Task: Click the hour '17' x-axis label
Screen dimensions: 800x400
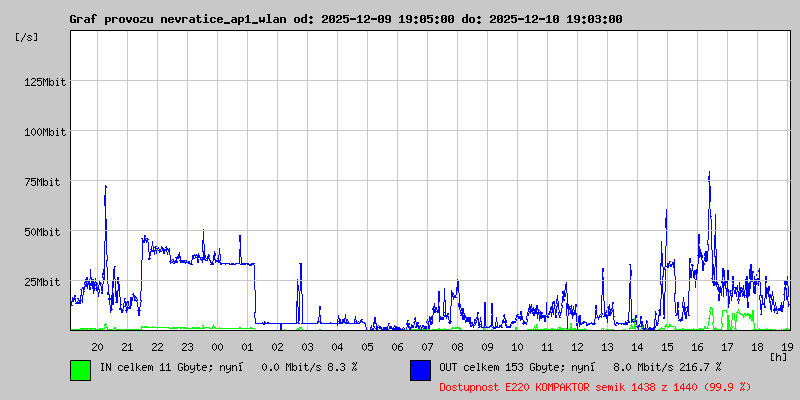Action: coord(727,347)
